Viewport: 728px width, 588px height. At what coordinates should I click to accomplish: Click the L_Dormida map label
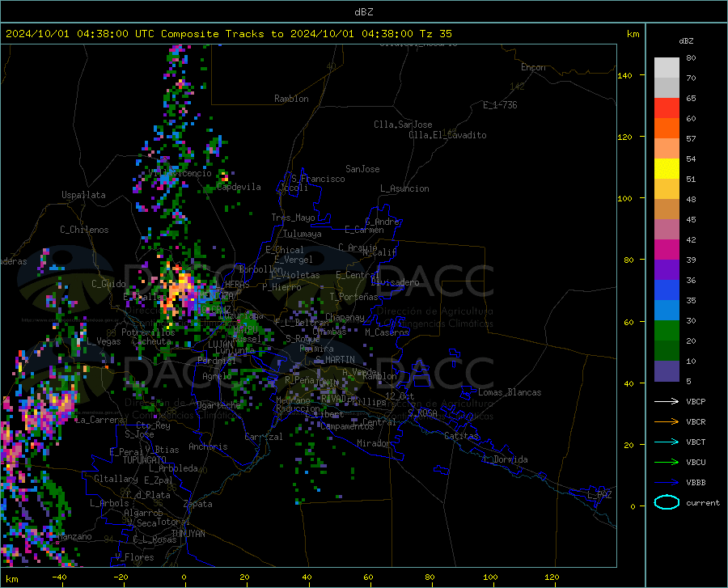click(x=505, y=460)
